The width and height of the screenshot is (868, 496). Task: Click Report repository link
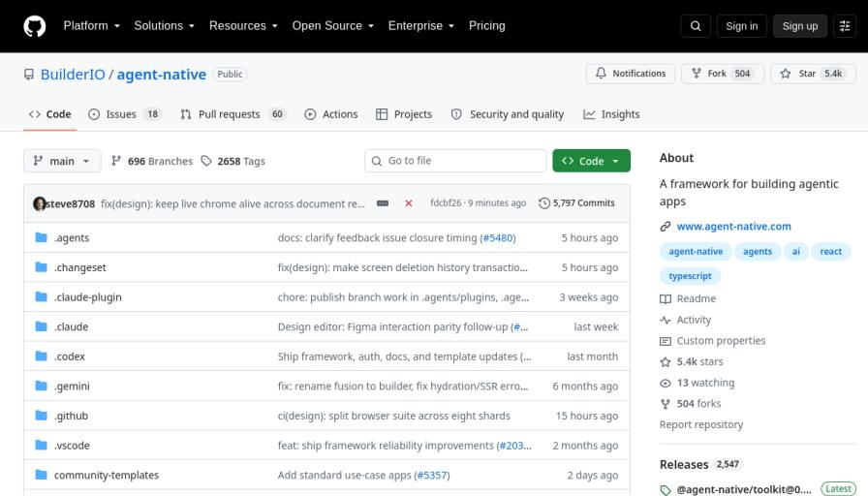[x=700, y=424]
